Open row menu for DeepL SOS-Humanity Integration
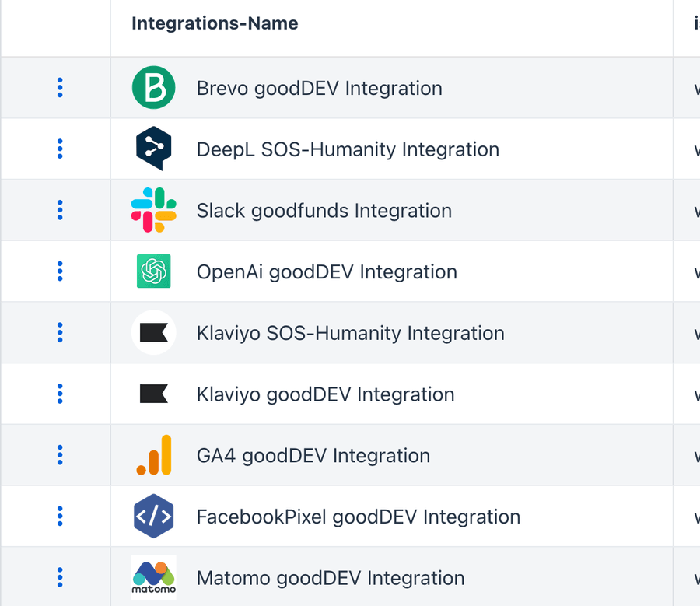The width and height of the screenshot is (700, 606). [x=60, y=149]
